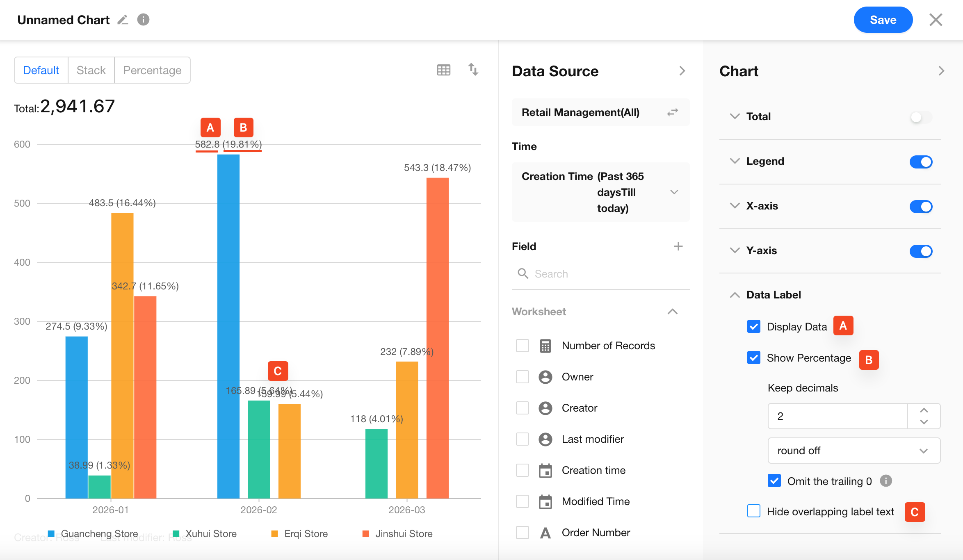Image resolution: width=963 pixels, height=560 pixels.
Task: Select the Percentage tab
Action: [152, 71]
